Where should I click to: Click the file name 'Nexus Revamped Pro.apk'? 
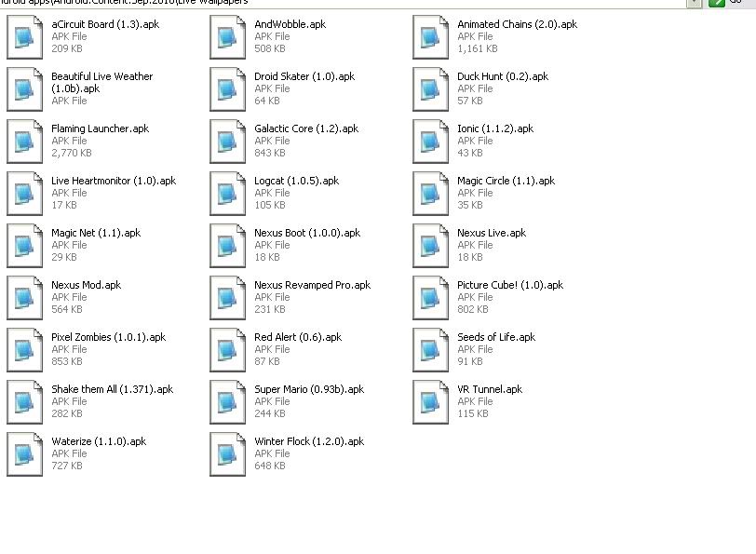pyautogui.click(x=313, y=285)
